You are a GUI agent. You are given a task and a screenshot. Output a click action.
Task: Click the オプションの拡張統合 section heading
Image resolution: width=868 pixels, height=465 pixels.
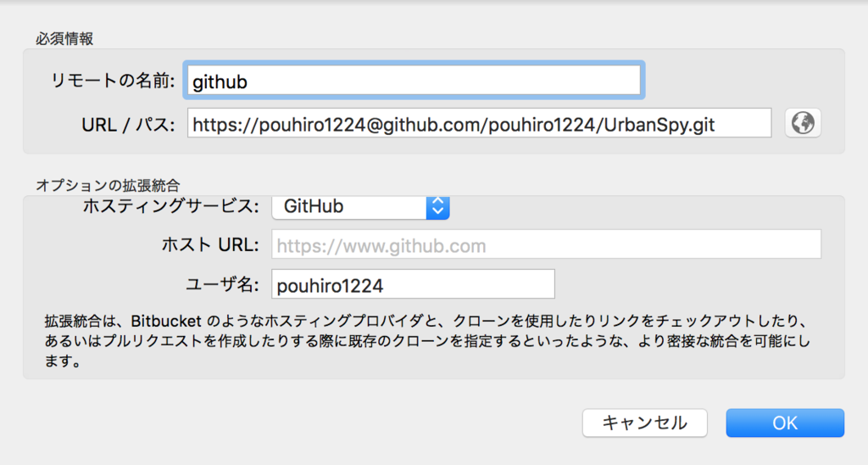108,185
